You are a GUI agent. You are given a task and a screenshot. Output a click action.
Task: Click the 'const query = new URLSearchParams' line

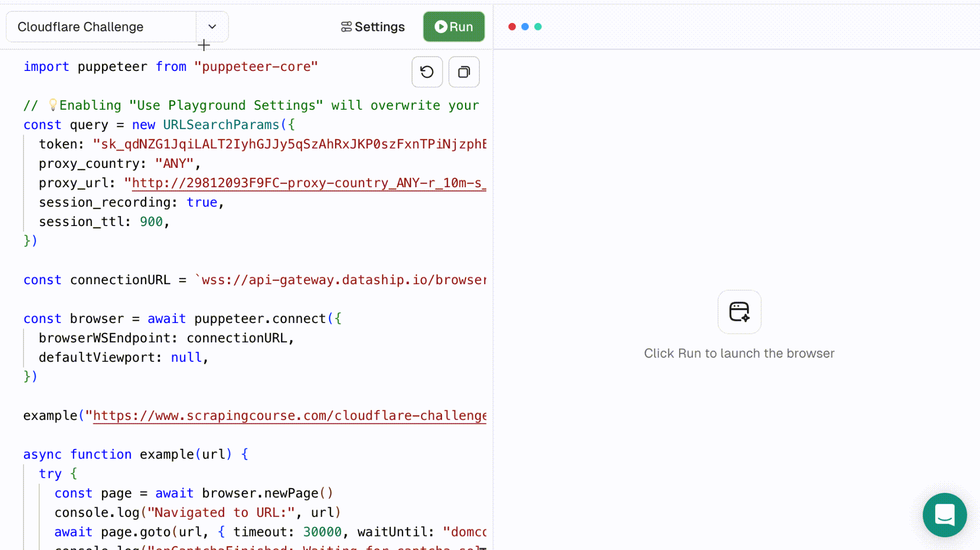[x=159, y=124]
